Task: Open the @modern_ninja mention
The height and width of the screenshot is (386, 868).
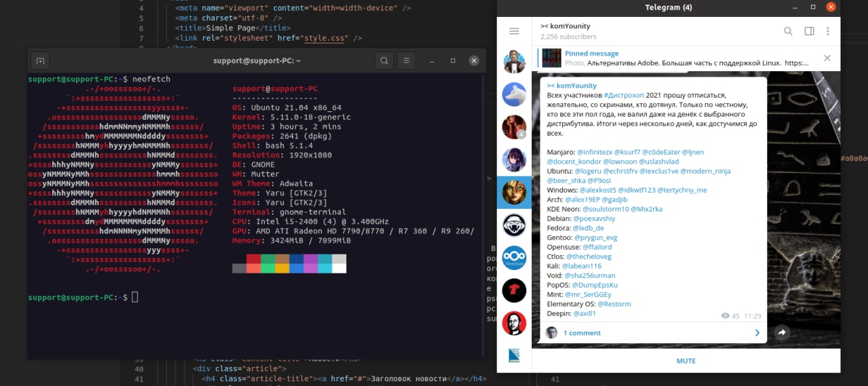Action: (x=705, y=171)
